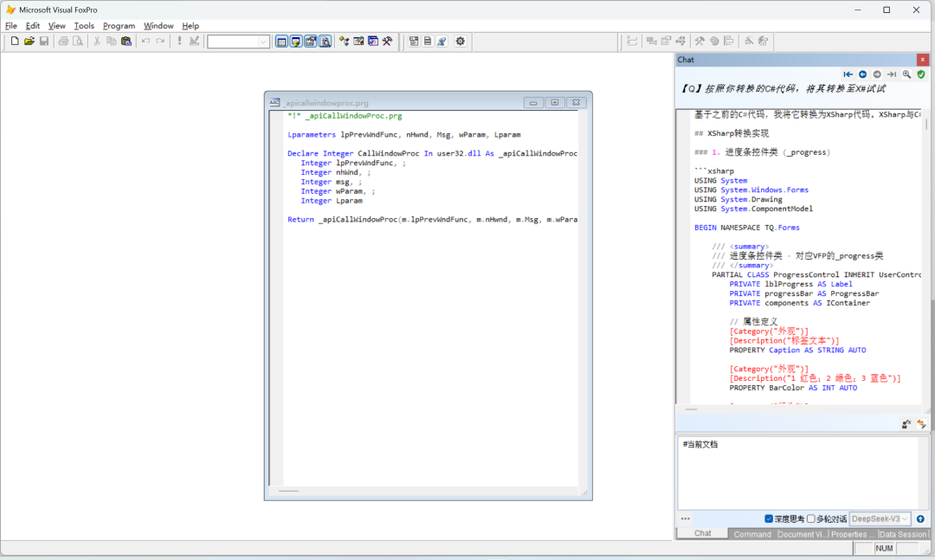The height and width of the screenshot is (560, 935).
Task: Expand the database combo box in toolbar
Action: pos(263,42)
